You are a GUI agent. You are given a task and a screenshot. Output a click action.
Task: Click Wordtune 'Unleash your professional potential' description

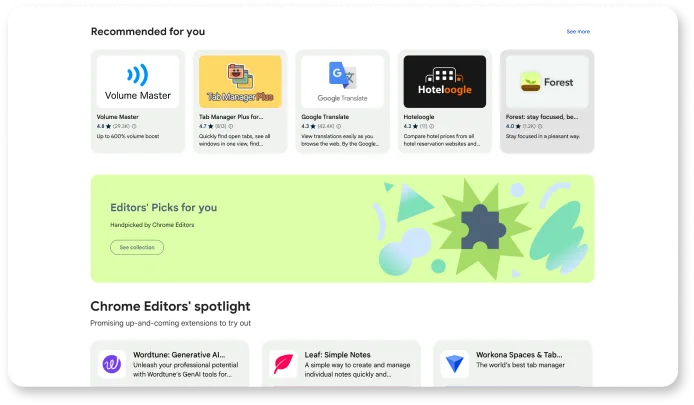(185, 370)
